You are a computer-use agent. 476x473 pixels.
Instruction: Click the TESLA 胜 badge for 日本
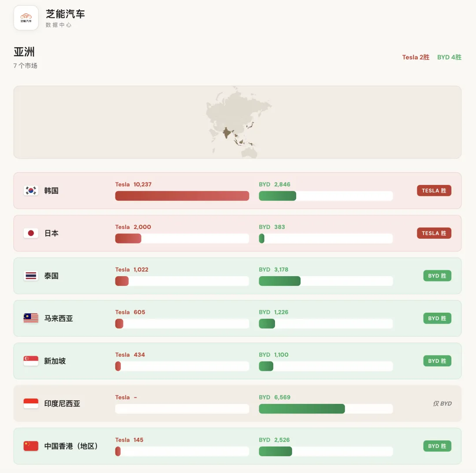coord(434,233)
